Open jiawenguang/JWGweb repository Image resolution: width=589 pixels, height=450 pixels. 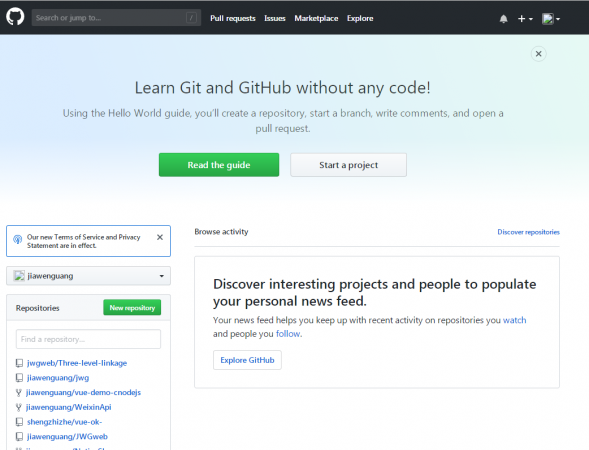tap(67, 436)
